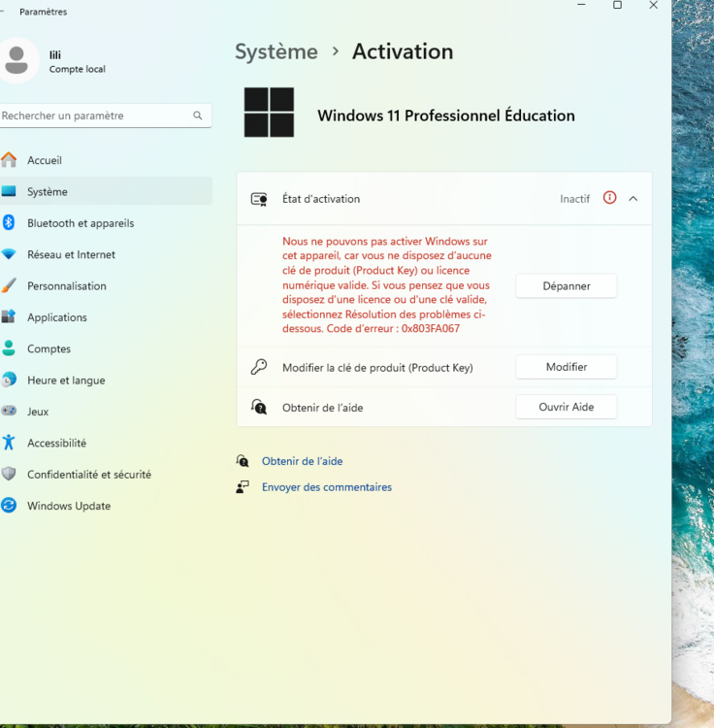The height and width of the screenshot is (728, 714).
Task: Navigate back to Système via breadcrumb
Action: 276,51
